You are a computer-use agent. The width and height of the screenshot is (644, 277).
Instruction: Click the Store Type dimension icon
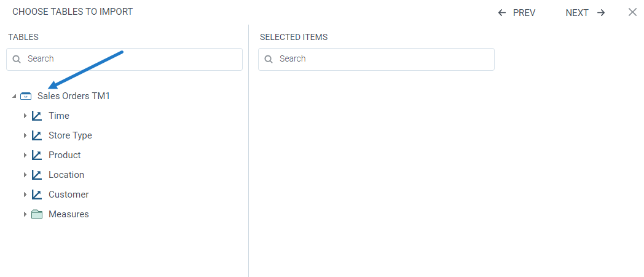pos(37,135)
